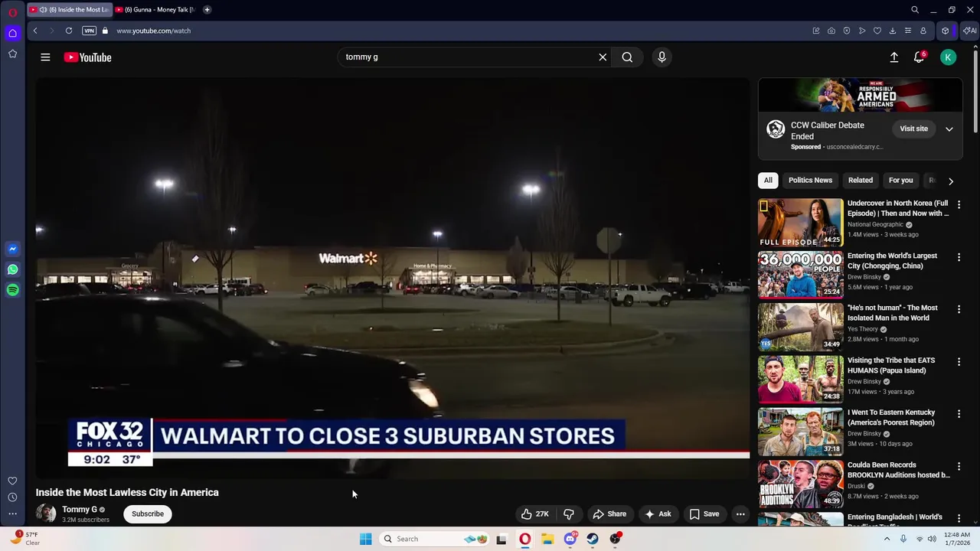
Task: Open Opera start page home icon
Action: click(12, 33)
